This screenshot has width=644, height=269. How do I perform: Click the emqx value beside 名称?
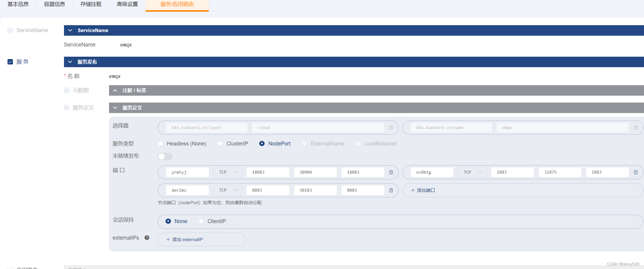point(115,76)
